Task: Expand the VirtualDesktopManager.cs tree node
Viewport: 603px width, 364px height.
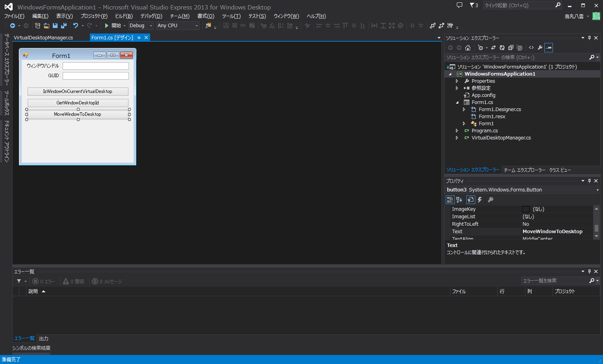Action: (457, 138)
